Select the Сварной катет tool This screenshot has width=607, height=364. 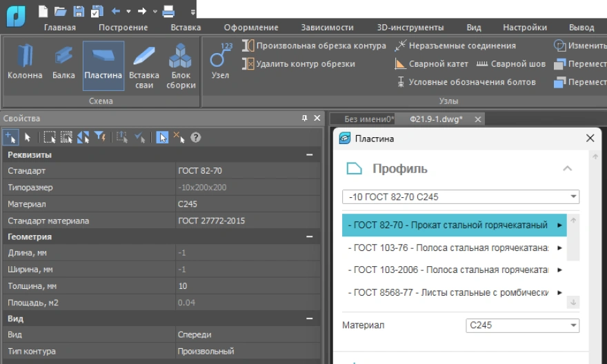(x=425, y=63)
